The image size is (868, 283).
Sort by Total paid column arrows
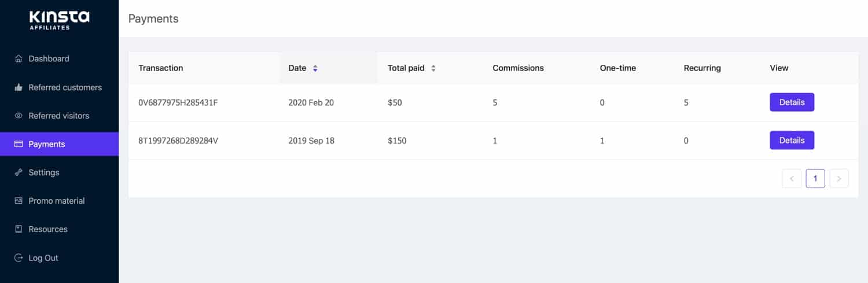coord(433,68)
